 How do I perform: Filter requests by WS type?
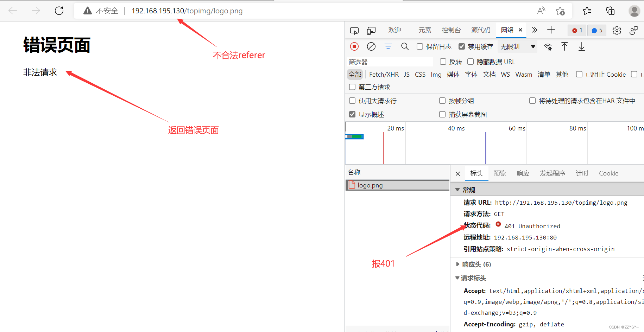click(505, 75)
